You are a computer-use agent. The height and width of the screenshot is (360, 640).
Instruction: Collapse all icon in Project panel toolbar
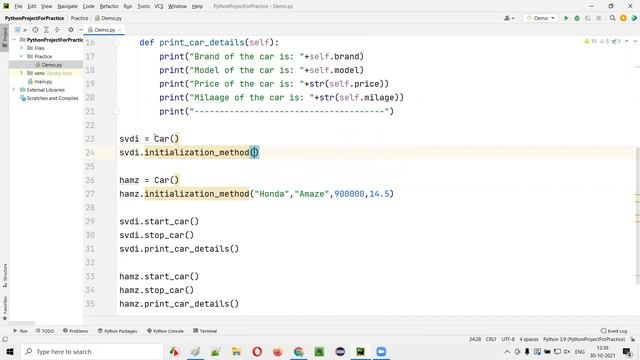[57, 30]
